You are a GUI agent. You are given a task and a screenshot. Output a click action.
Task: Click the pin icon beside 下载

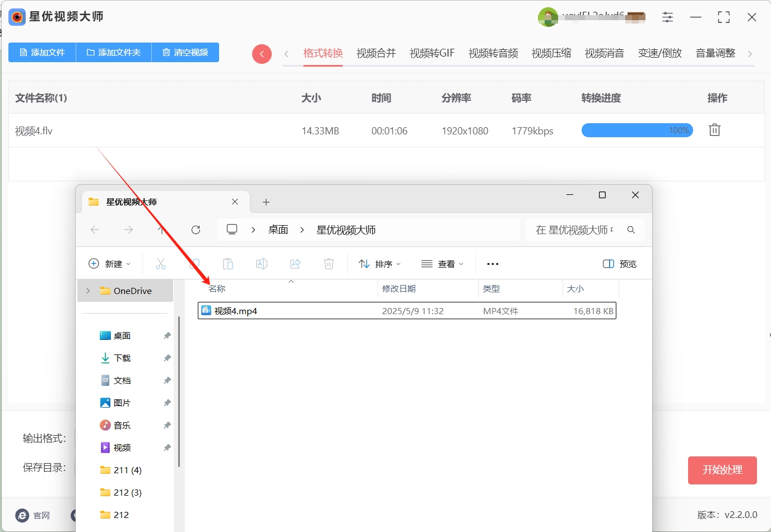point(167,358)
